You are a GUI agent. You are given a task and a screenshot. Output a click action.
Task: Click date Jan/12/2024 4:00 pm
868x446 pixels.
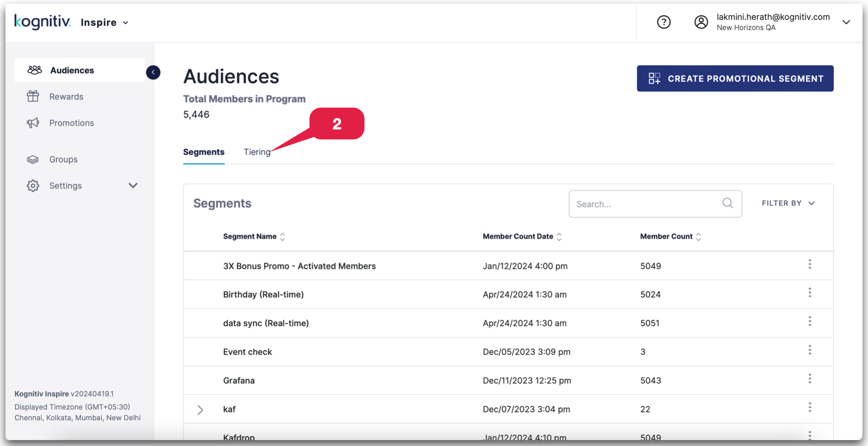[525, 266]
